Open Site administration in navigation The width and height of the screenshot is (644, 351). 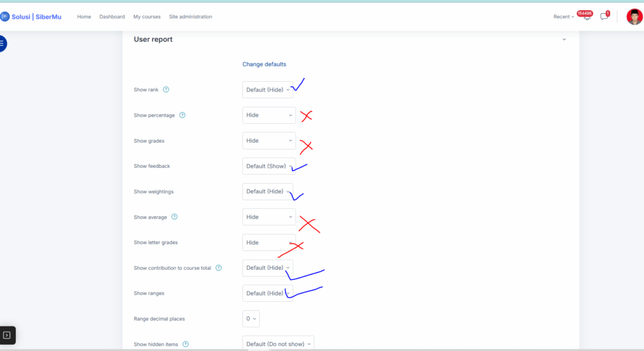[x=191, y=17]
